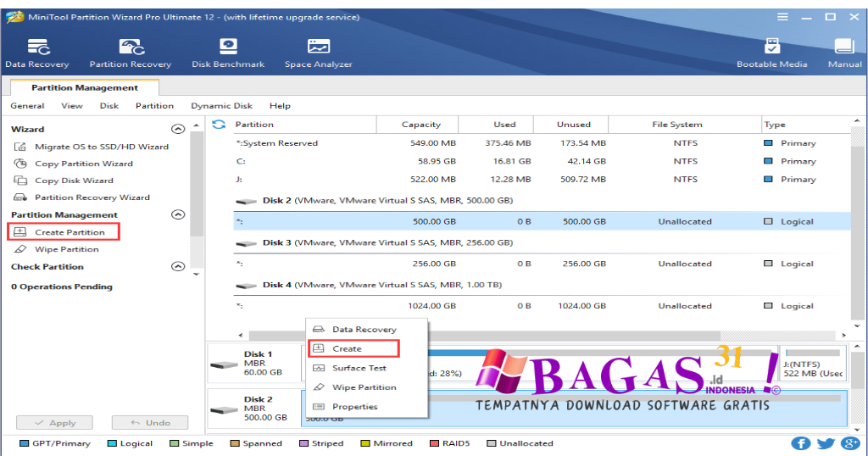868x456 pixels.
Task: Start Copy Disk Wizard
Action: pyautogui.click(x=64, y=181)
